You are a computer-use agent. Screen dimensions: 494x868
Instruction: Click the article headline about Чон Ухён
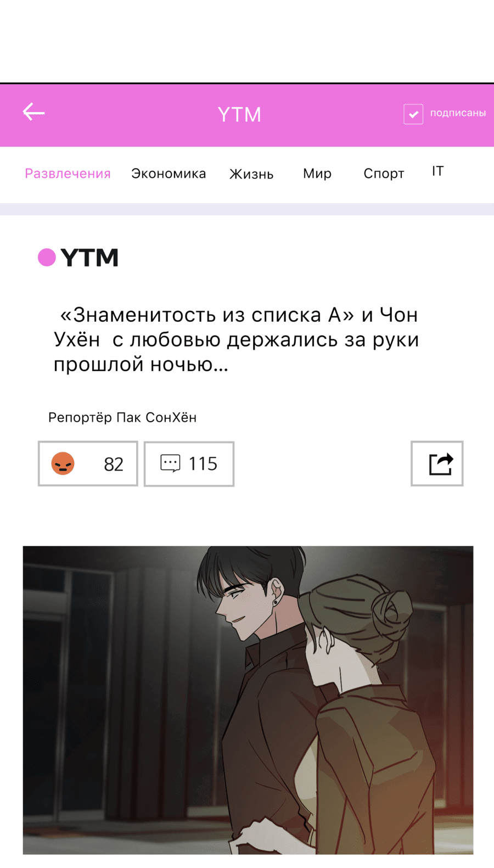coord(237,339)
